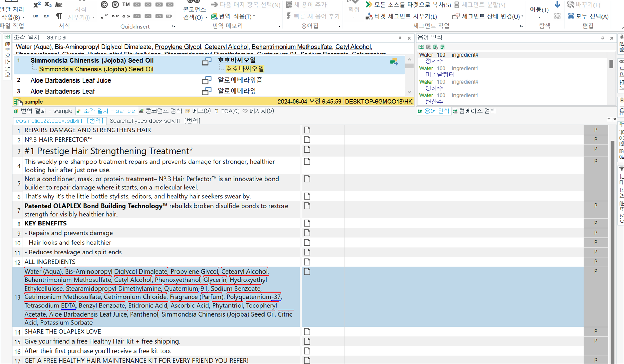Collapse ribbon with bottom-right chevron

point(622,28)
